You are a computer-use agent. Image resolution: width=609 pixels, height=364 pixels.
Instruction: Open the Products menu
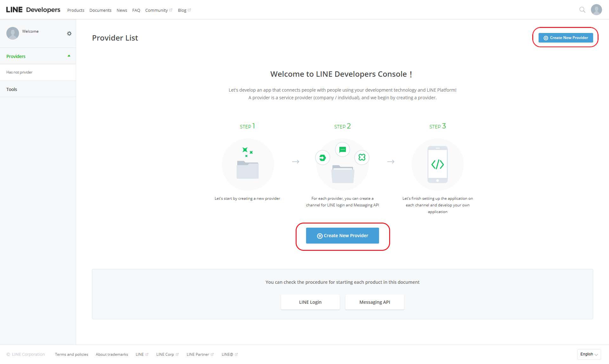(76, 10)
